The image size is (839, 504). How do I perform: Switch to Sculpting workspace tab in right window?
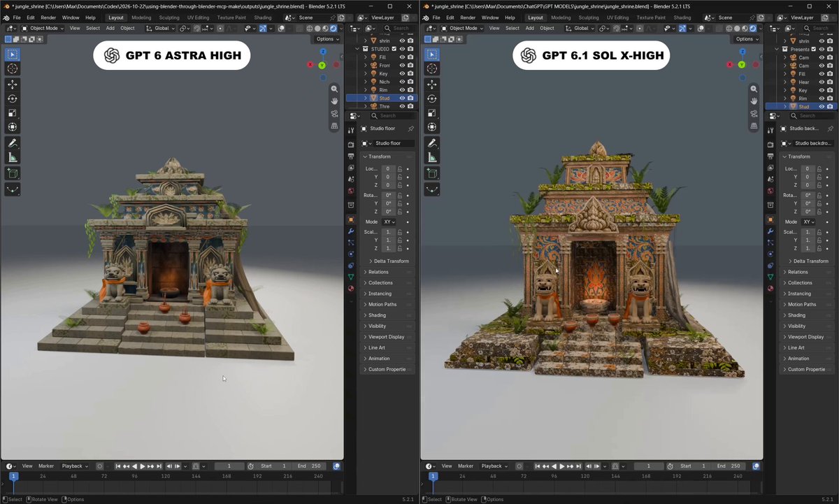tap(589, 17)
